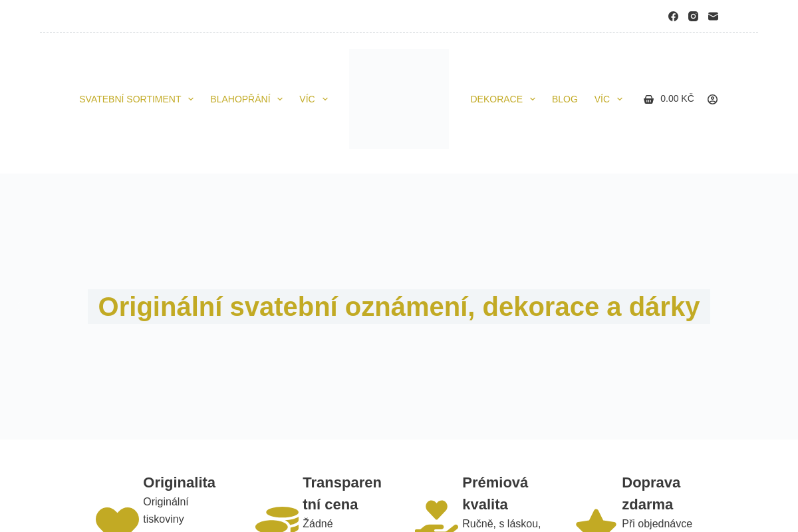Expand the right Víc submenu arrow next to Blog
The height and width of the screenshot is (532, 798).
620,99
